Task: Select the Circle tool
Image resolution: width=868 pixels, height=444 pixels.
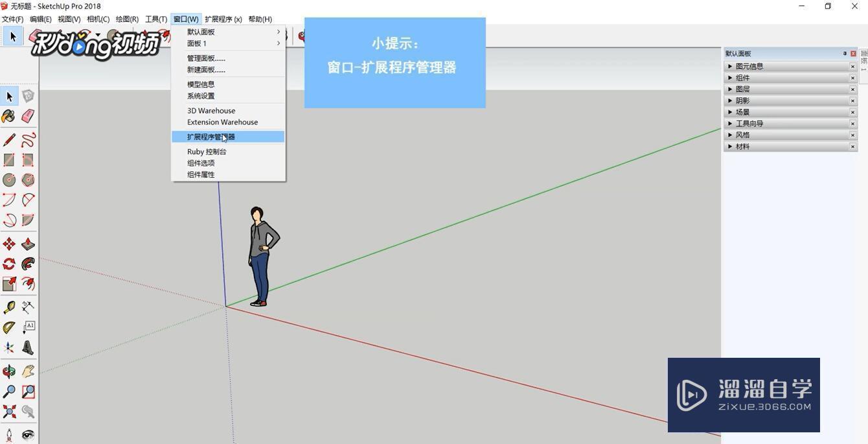Action: pos(9,180)
